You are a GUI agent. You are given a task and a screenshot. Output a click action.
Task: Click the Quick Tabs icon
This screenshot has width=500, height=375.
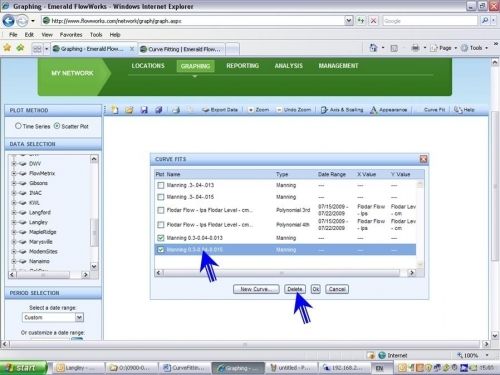(37, 49)
